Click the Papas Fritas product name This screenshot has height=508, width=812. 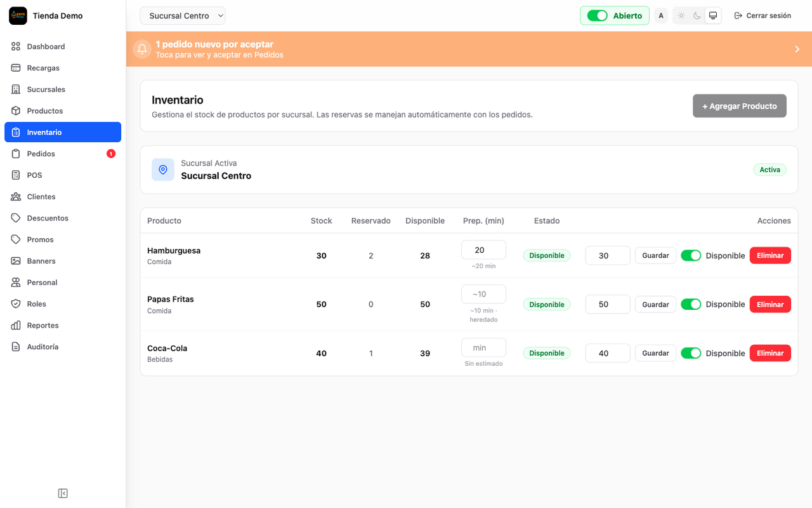pos(171,299)
